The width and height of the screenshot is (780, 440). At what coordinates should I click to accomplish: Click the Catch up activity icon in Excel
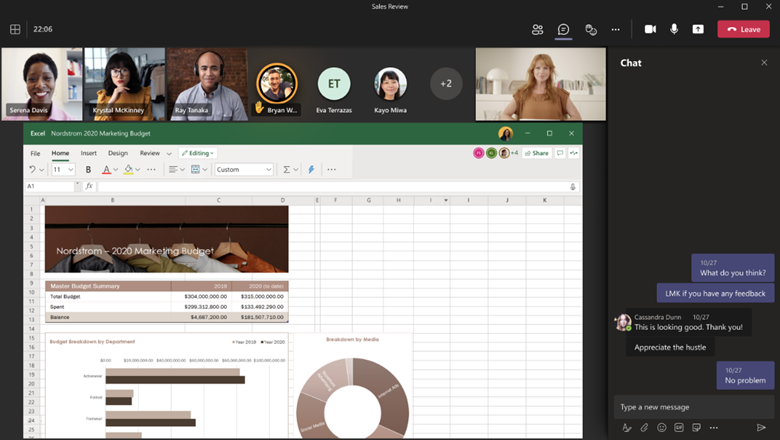pos(574,153)
